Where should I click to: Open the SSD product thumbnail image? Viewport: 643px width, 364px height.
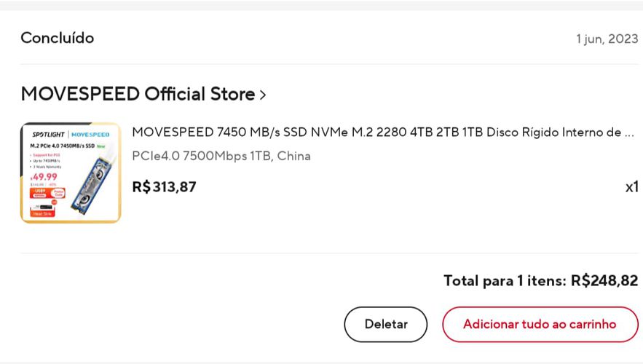[x=71, y=173]
